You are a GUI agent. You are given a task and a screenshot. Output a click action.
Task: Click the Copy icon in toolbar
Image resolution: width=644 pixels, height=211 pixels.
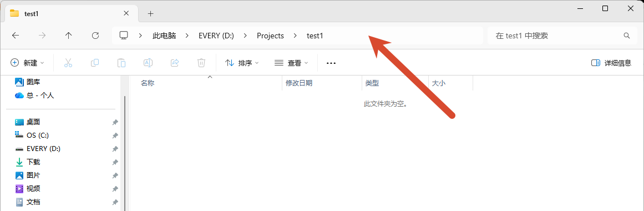point(95,63)
